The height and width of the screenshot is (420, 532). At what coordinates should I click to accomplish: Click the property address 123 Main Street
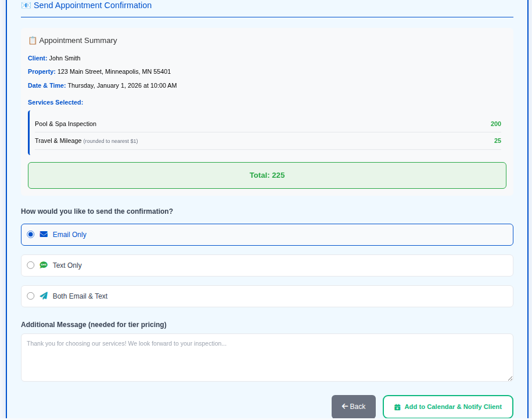(114, 71)
